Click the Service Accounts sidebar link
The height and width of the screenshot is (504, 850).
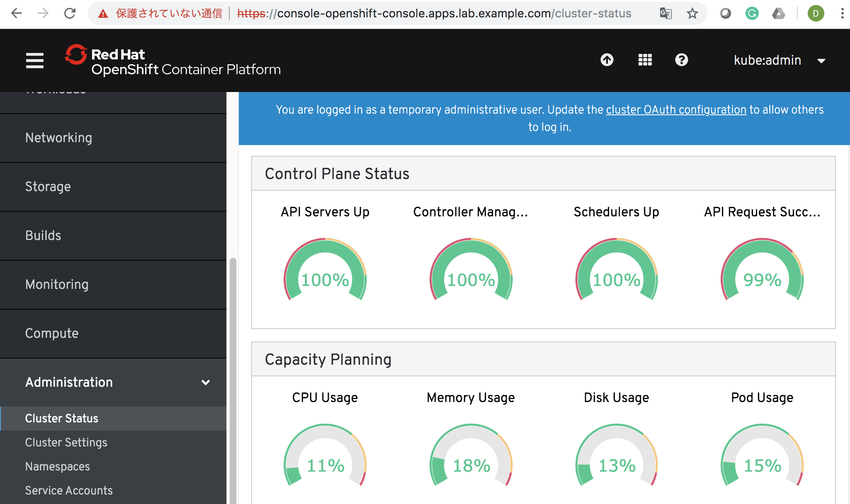(x=69, y=490)
